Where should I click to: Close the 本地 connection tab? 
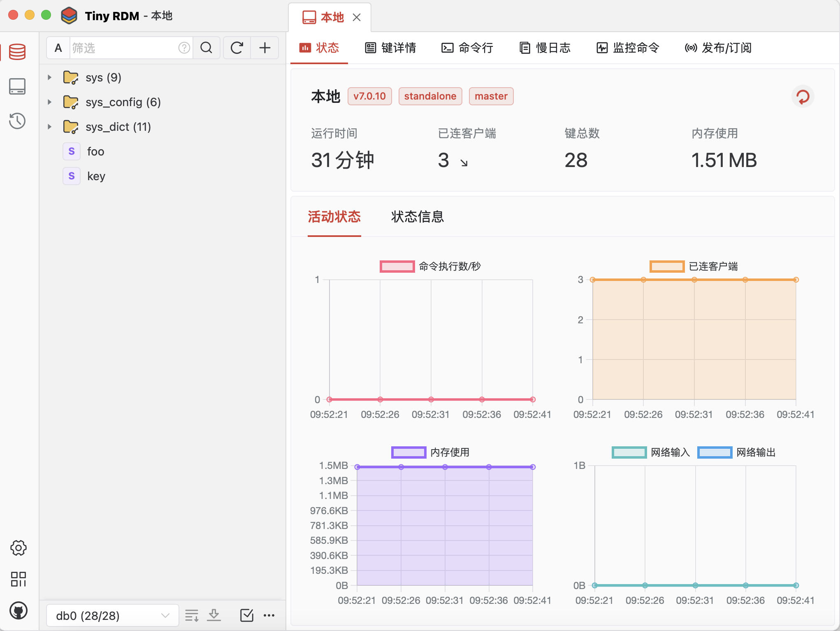[357, 17]
